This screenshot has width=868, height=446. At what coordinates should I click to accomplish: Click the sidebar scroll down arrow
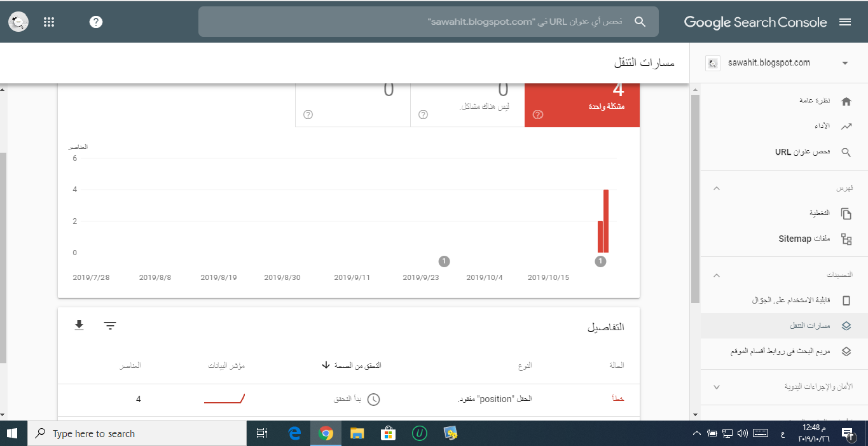tap(695, 415)
